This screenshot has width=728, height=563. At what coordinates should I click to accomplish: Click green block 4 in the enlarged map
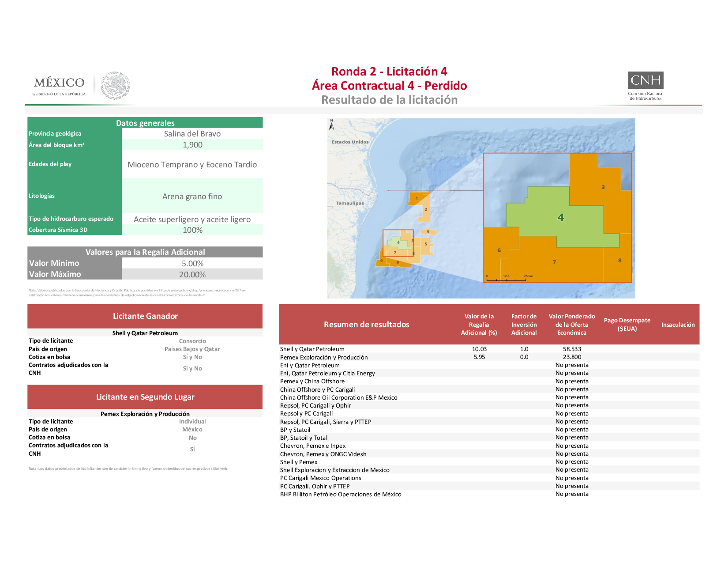point(561,217)
